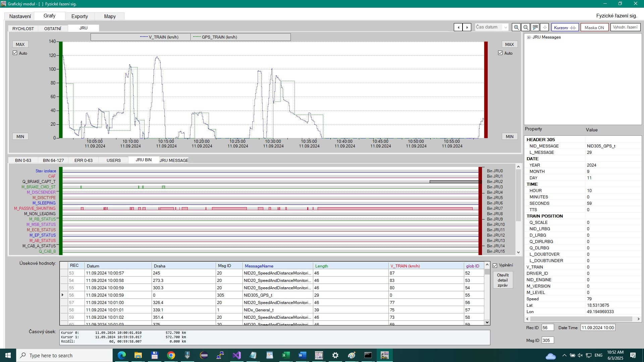Select the RYCHLOST graph tab
The width and height of the screenshot is (644, 362).
coord(23,28)
